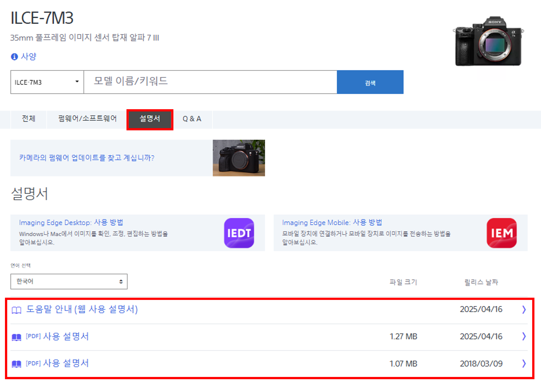The height and width of the screenshot is (392, 541).
Task: Click the chevron on the 도움말 안내 row
Action: (524, 309)
